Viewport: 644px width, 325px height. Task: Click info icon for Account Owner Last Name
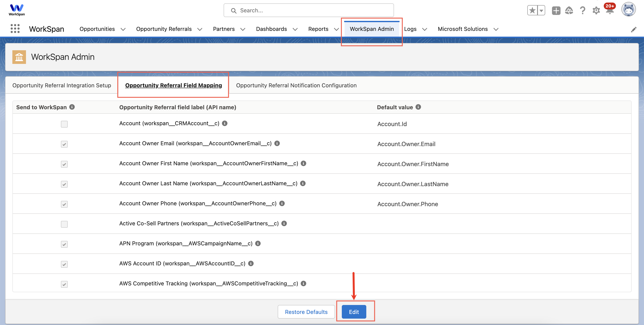coord(303,183)
